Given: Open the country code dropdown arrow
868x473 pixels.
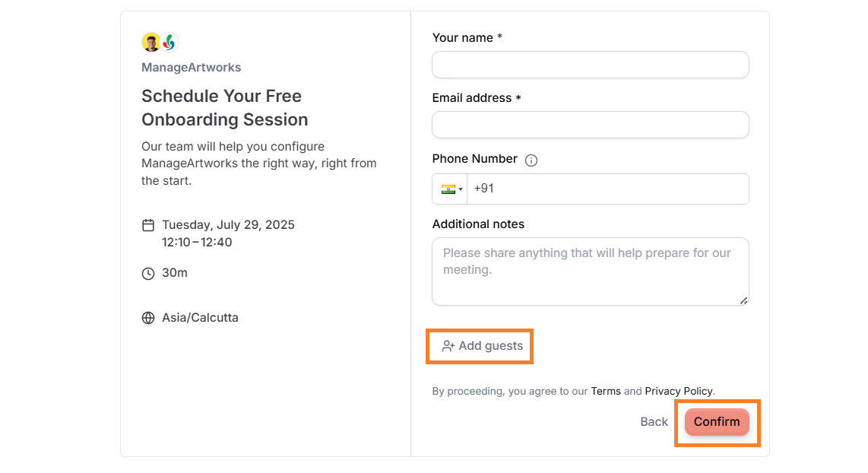Looking at the screenshot, I should point(461,189).
